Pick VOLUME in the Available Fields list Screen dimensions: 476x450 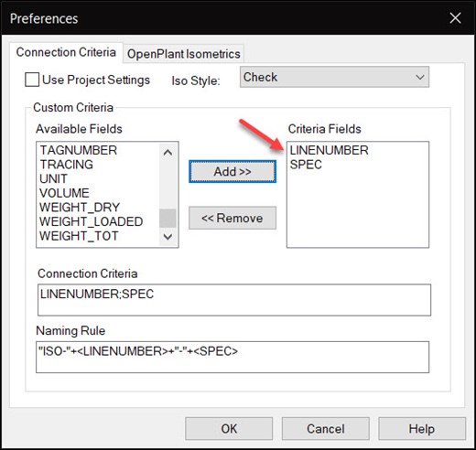click(64, 193)
